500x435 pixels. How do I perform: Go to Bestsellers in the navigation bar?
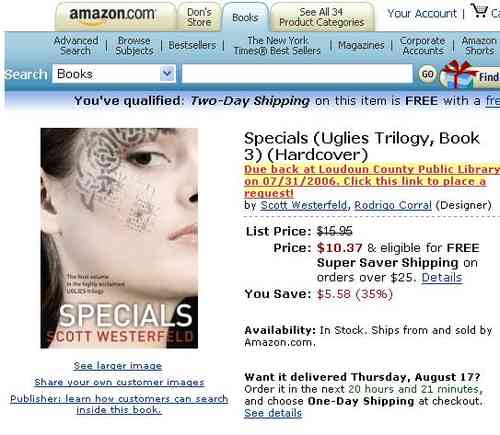(x=192, y=45)
